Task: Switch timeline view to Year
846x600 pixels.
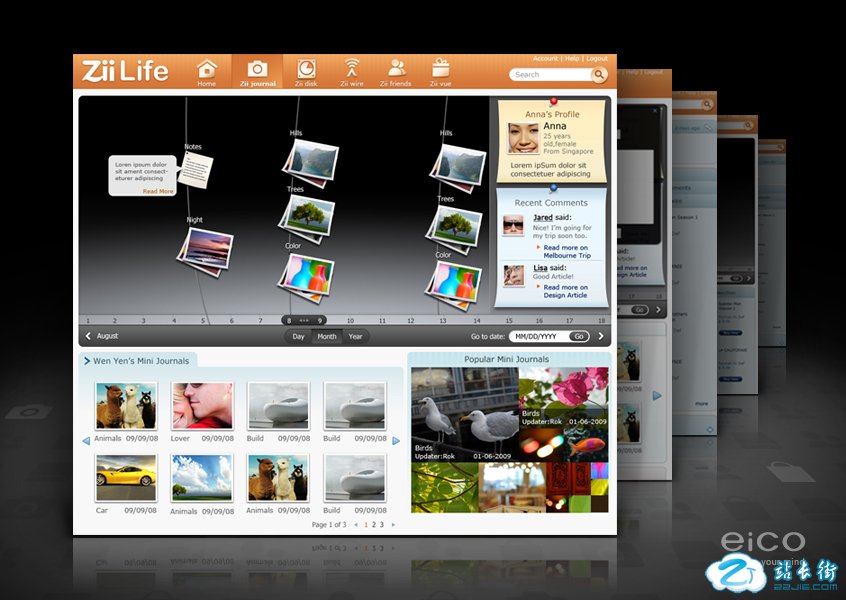Action: click(355, 337)
